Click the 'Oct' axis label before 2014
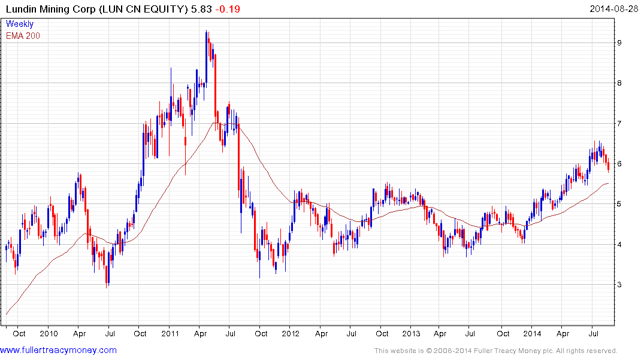 [x=503, y=333]
